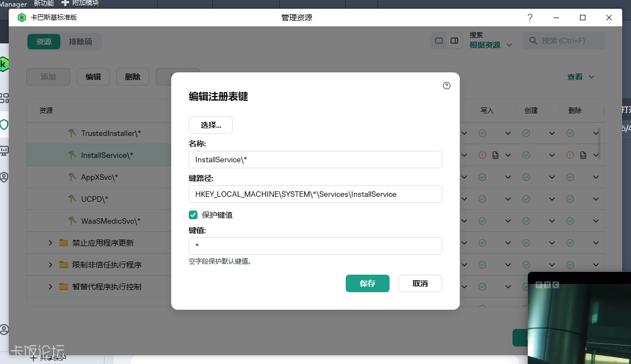Select the 资源 tab
The width and height of the screenshot is (631, 364).
pyautogui.click(x=44, y=42)
